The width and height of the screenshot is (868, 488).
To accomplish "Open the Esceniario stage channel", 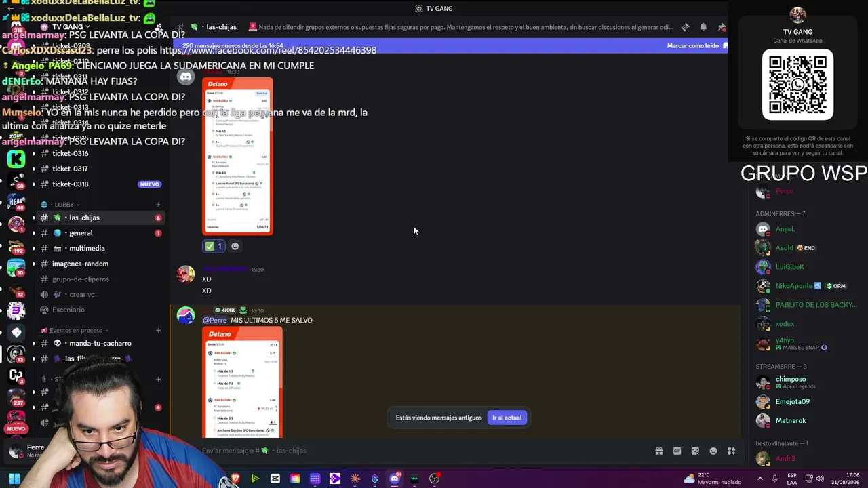I will tap(100, 310).
